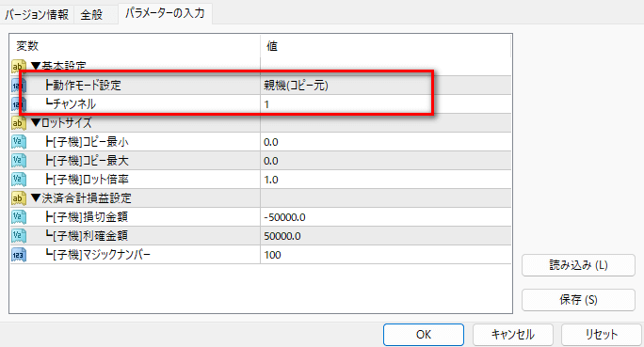Select the [子機]損切金額 variable name
644x347 pixels.
(x=87, y=217)
